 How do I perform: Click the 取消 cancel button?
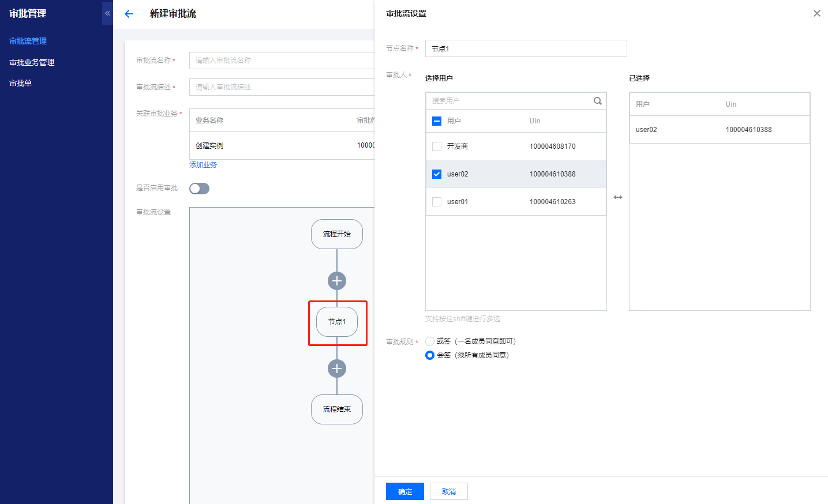(448, 491)
